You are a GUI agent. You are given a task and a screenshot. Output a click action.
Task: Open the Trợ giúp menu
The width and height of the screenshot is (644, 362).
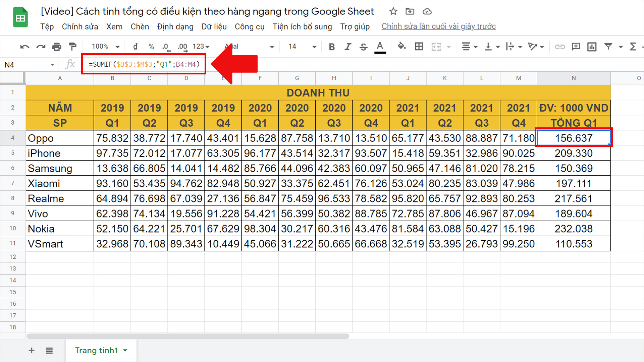(355, 26)
